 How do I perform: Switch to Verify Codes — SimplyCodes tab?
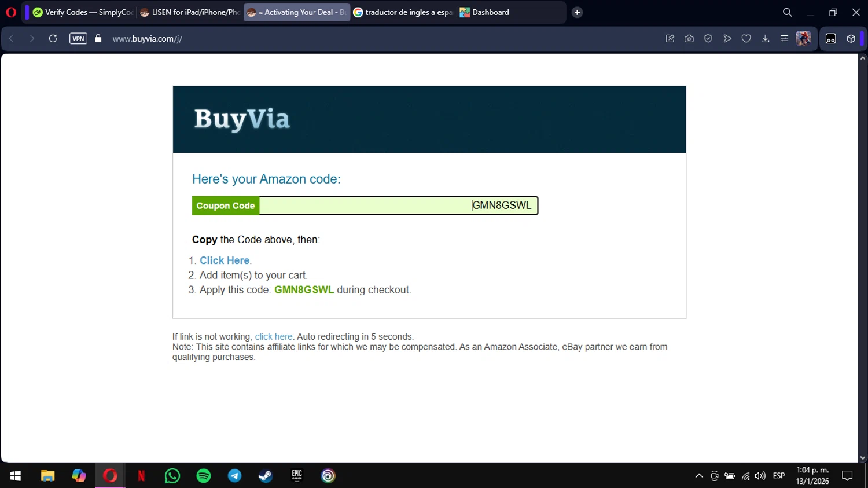pyautogui.click(x=83, y=12)
